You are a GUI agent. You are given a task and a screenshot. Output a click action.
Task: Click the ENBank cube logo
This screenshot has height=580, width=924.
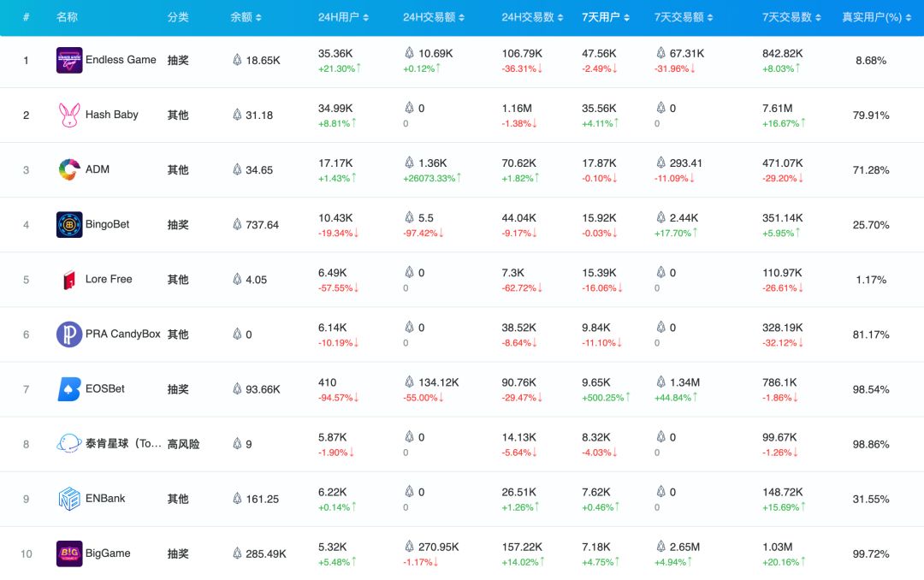click(x=69, y=499)
